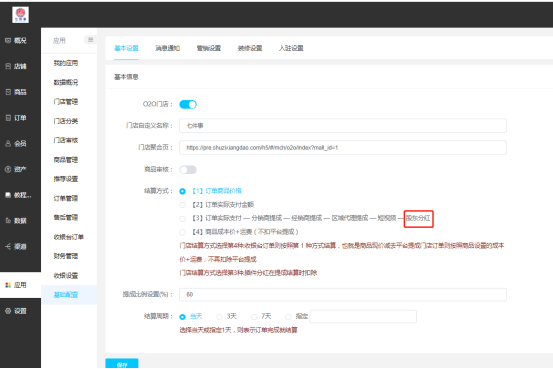
Task: Open 店铺 in the dark sidebar
Action: [x=16, y=66]
